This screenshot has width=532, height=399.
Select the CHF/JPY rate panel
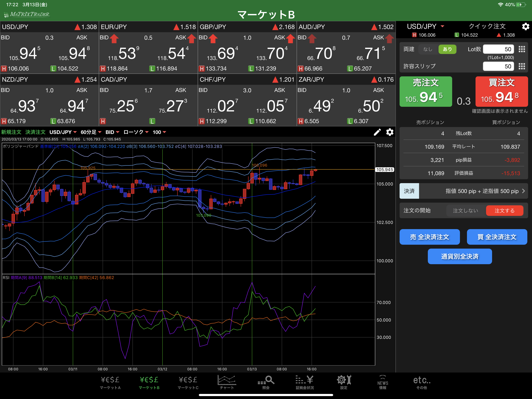(x=247, y=100)
